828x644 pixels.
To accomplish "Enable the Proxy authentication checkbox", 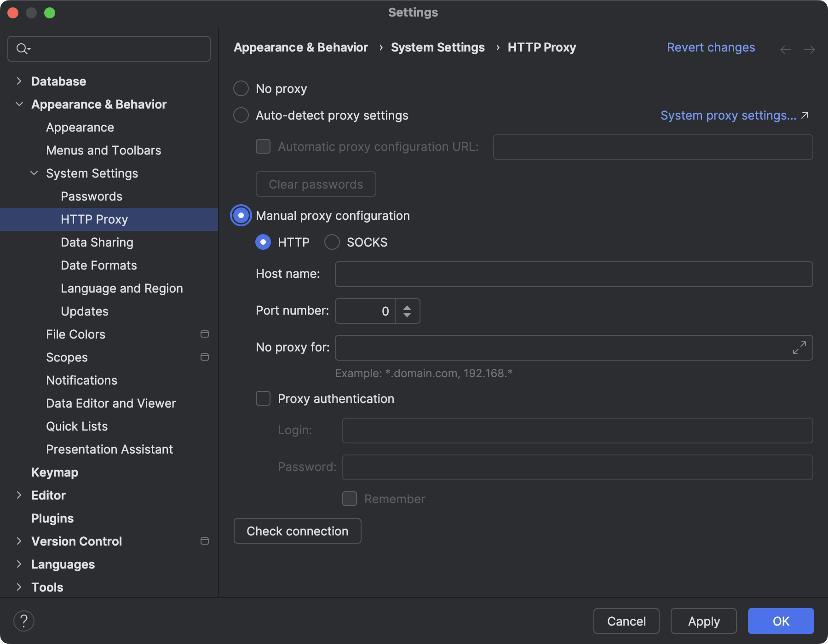I will [263, 398].
